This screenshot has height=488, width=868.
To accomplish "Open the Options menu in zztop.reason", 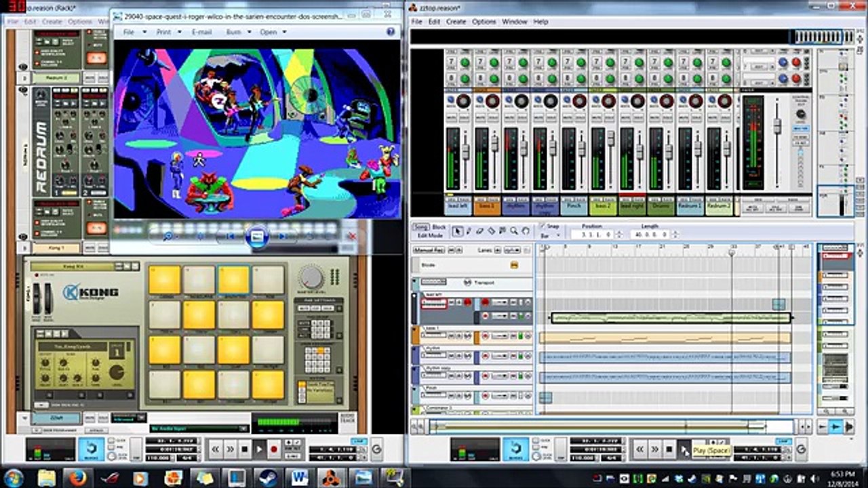I will 484,22.
